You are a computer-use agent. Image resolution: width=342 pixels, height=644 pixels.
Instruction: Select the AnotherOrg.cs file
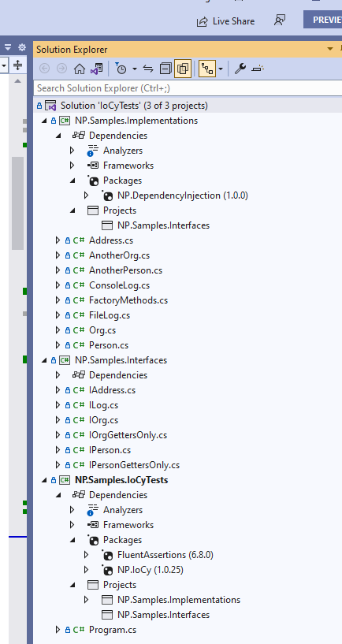pyautogui.click(x=120, y=255)
